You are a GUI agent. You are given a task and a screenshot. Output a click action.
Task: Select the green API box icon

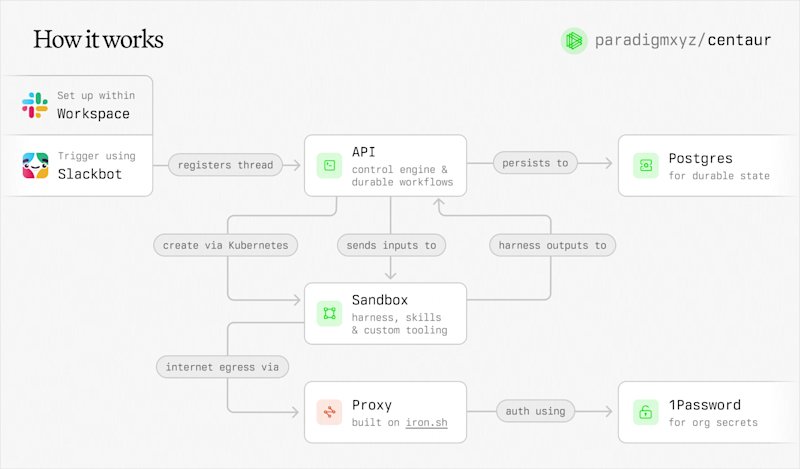[329, 165]
